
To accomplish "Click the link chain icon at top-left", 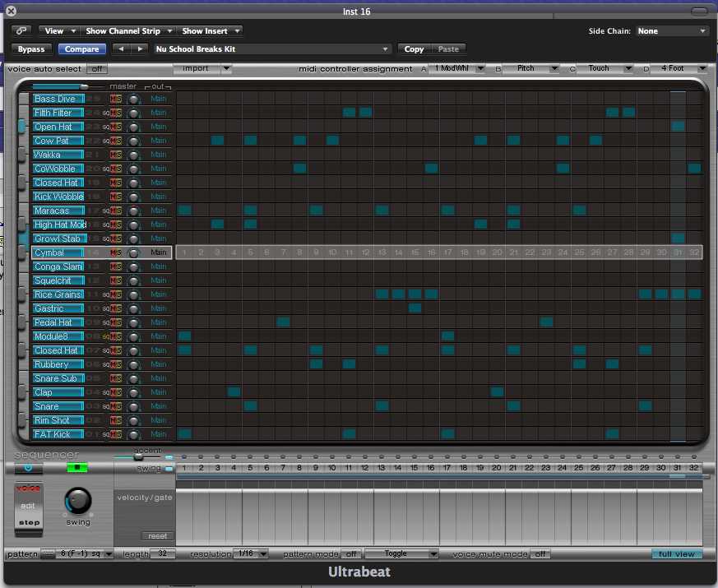I will click(x=21, y=31).
